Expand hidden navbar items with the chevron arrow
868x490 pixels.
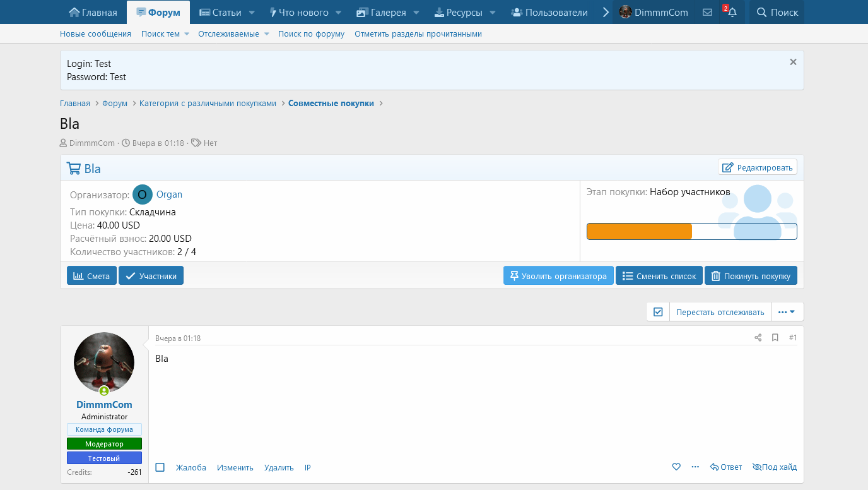[x=605, y=11]
